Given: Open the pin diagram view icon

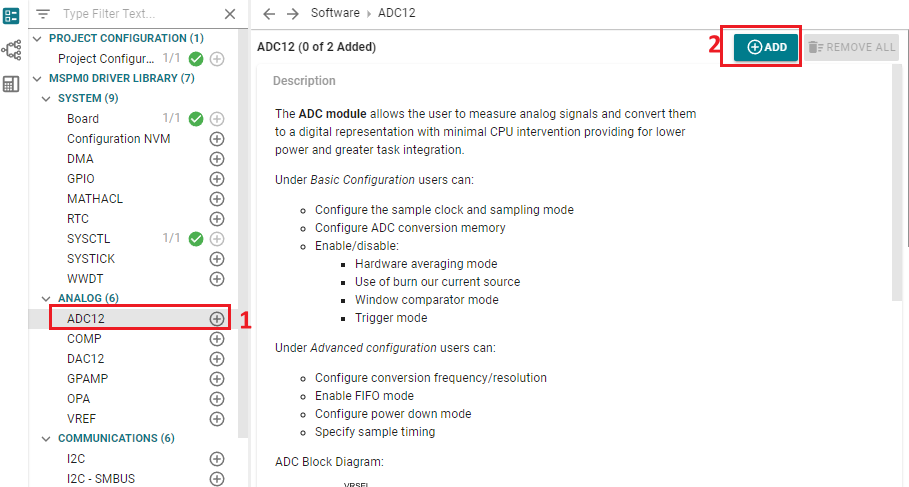Looking at the screenshot, I should tap(12, 49).
